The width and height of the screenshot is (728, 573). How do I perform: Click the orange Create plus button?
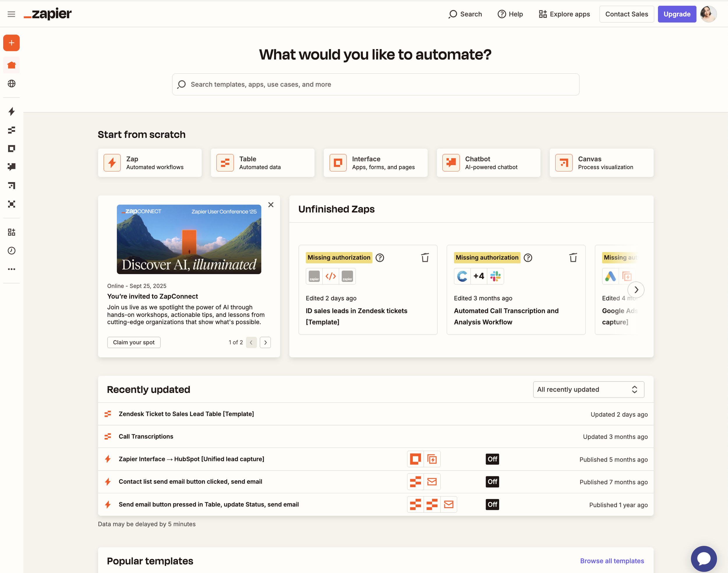tap(11, 43)
